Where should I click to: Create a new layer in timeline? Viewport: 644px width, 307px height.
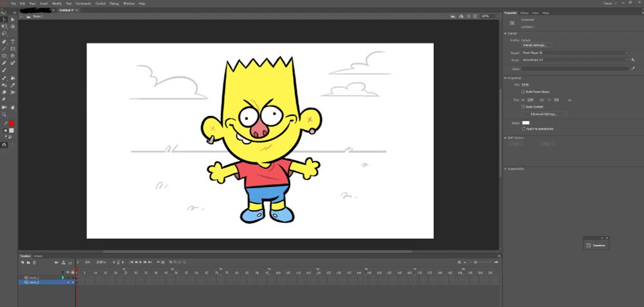coord(24,262)
